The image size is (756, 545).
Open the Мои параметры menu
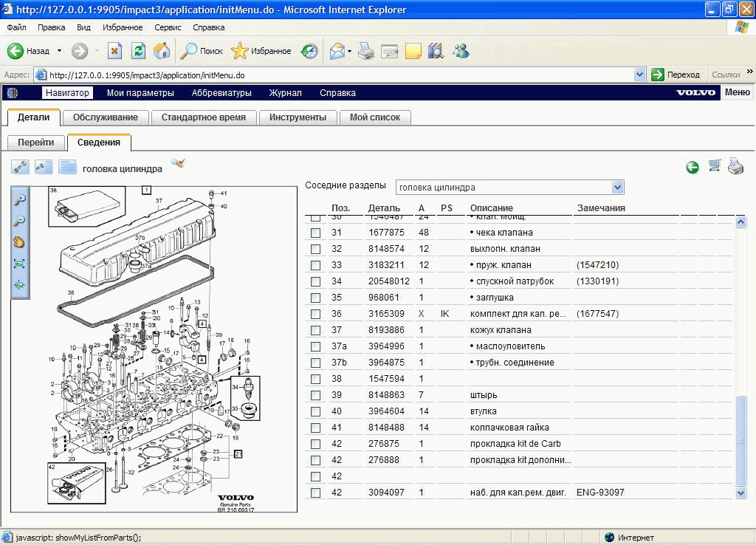[x=140, y=93]
